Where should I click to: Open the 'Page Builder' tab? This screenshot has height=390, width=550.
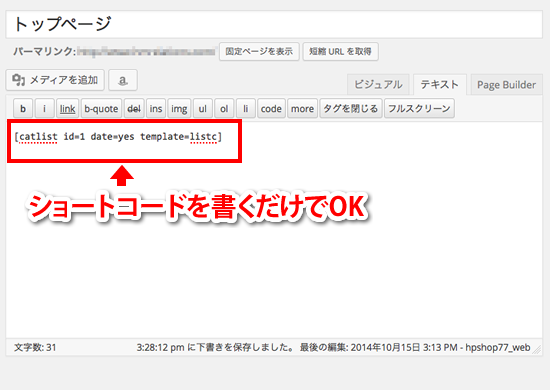pyautogui.click(x=507, y=85)
